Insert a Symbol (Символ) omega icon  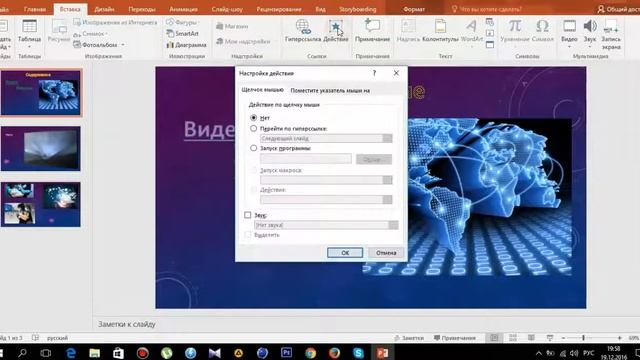click(542, 26)
